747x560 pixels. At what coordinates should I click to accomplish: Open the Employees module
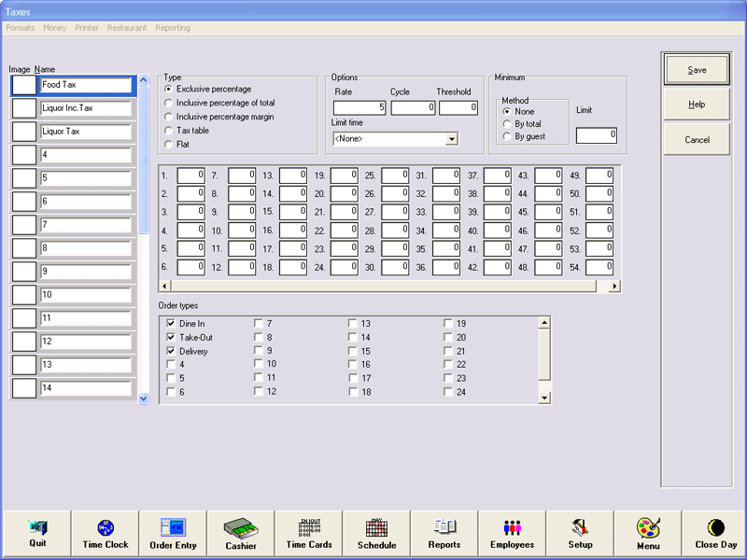pos(513,534)
